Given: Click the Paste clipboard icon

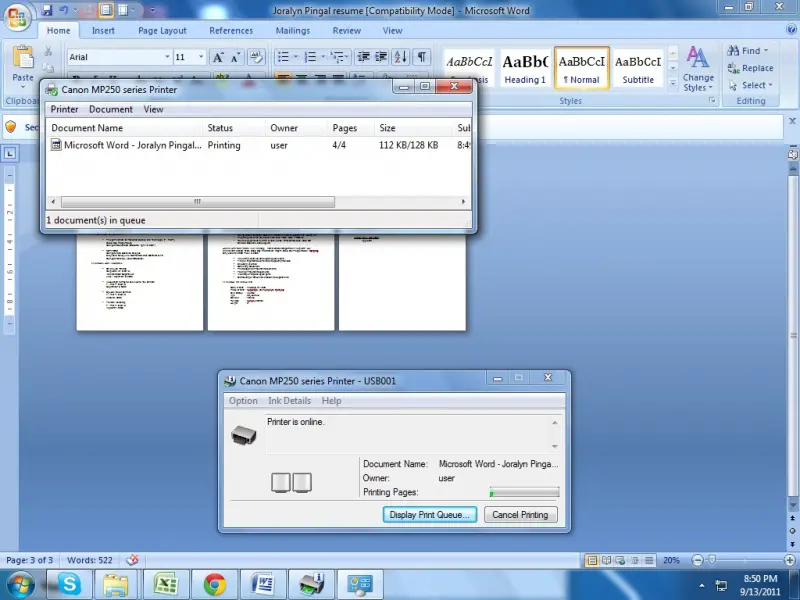Looking at the screenshot, I should [x=22, y=58].
